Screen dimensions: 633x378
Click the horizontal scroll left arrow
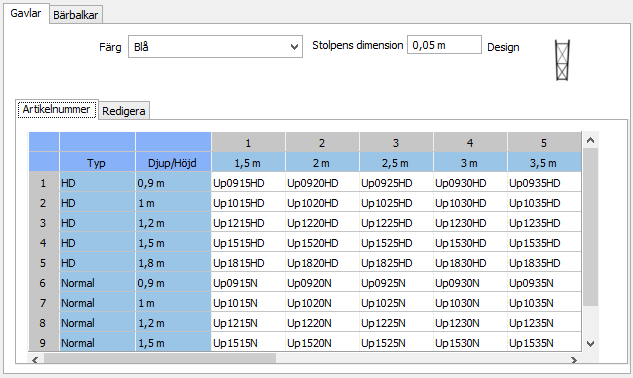tap(35, 360)
